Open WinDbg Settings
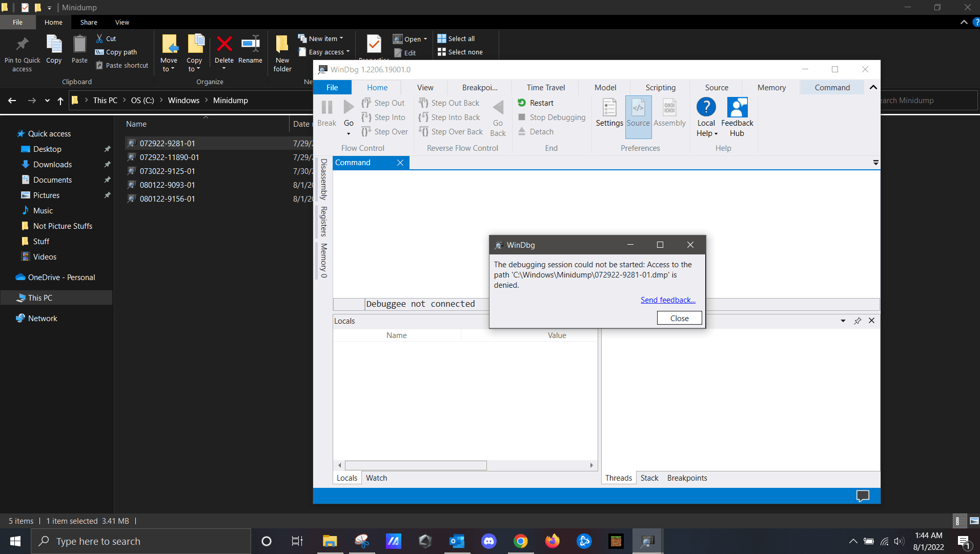Screen dimensions: 980x554 click(609, 113)
